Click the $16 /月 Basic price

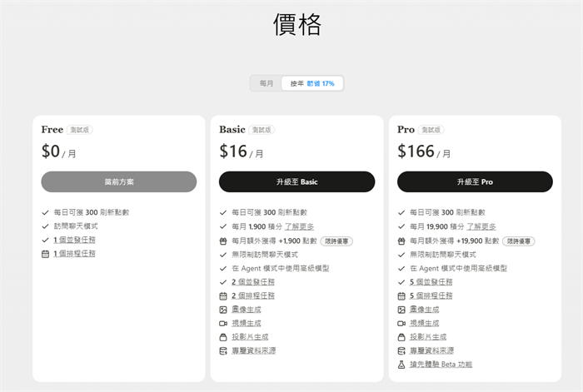242,151
